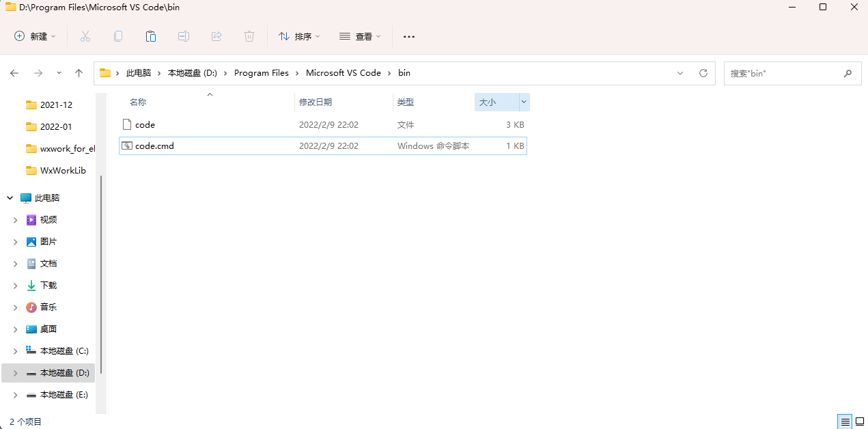Click the navigation pane scrollbar
This screenshot has height=429, width=868.
(101, 273)
